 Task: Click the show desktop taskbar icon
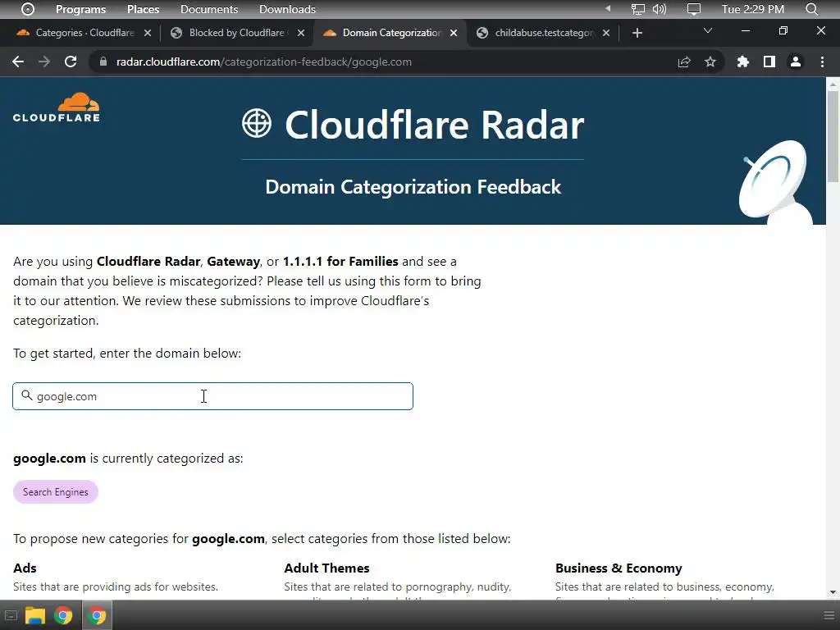(11, 615)
